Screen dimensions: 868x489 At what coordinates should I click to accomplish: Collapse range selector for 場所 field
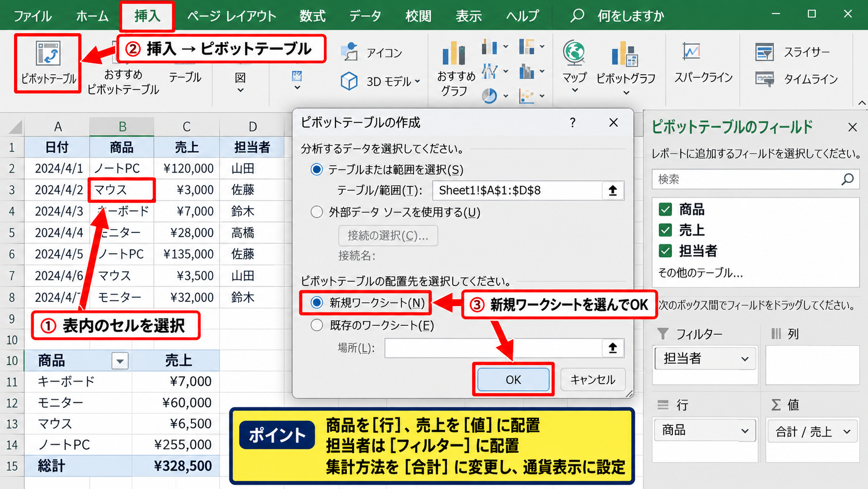click(x=613, y=348)
